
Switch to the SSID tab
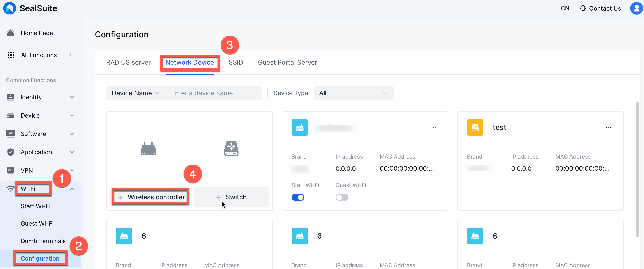pyautogui.click(x=236, y=62)
